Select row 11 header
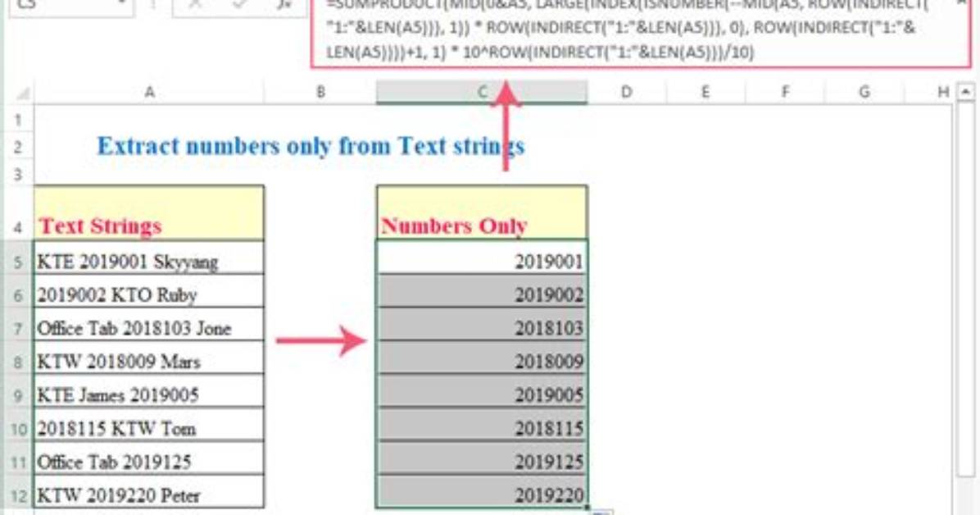 [17, 458]
